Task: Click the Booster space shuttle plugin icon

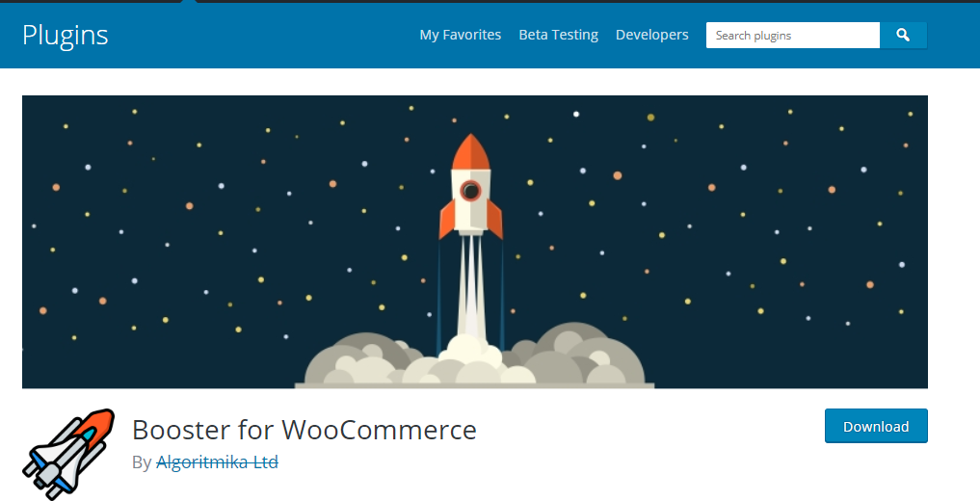Action: pyautogui.click(x=68, y=454)
